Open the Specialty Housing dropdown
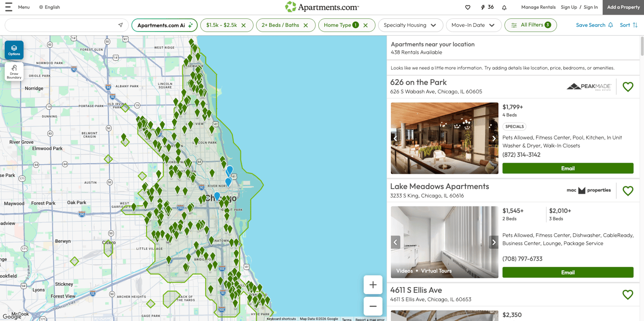 click(x=410, y=25)
